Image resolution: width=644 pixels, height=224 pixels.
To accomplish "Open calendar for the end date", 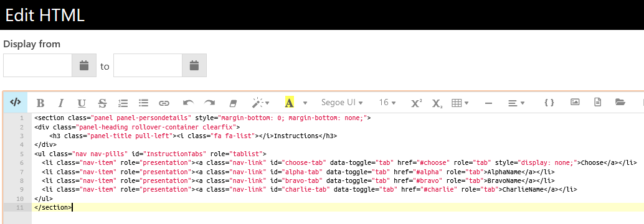I will tap(194, 65).
